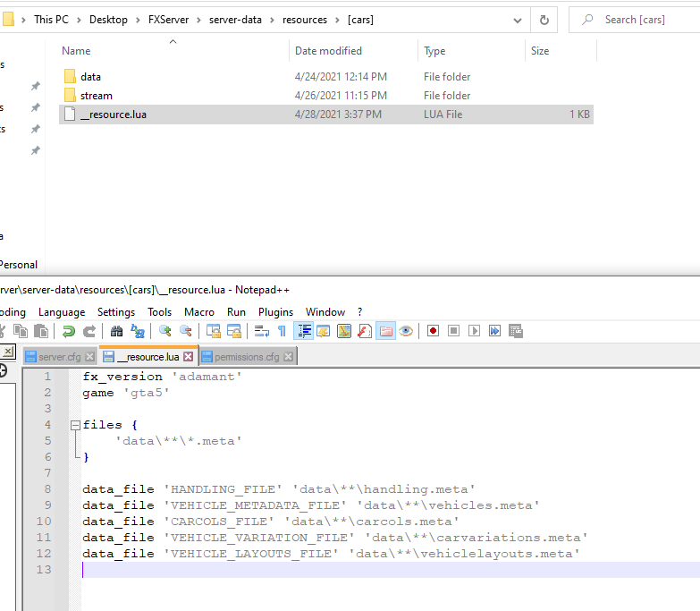
Task: Play back the recorded macro
Action: [474, 331]
